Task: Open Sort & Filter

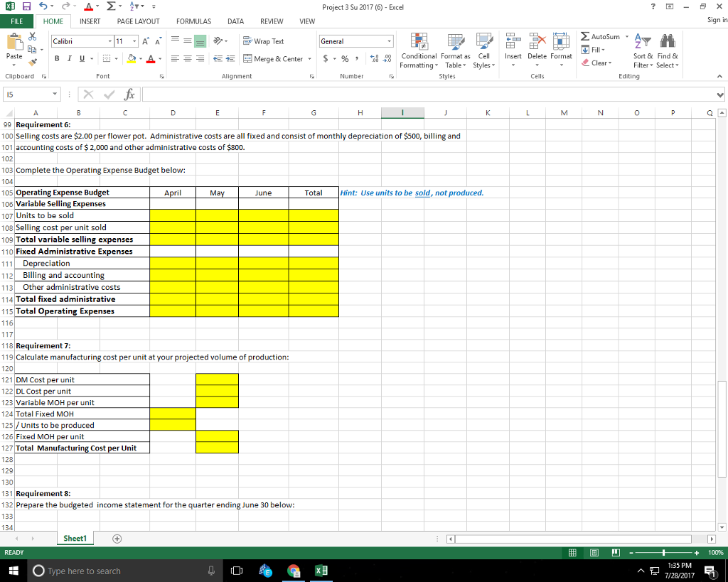Action: [642, 51]
